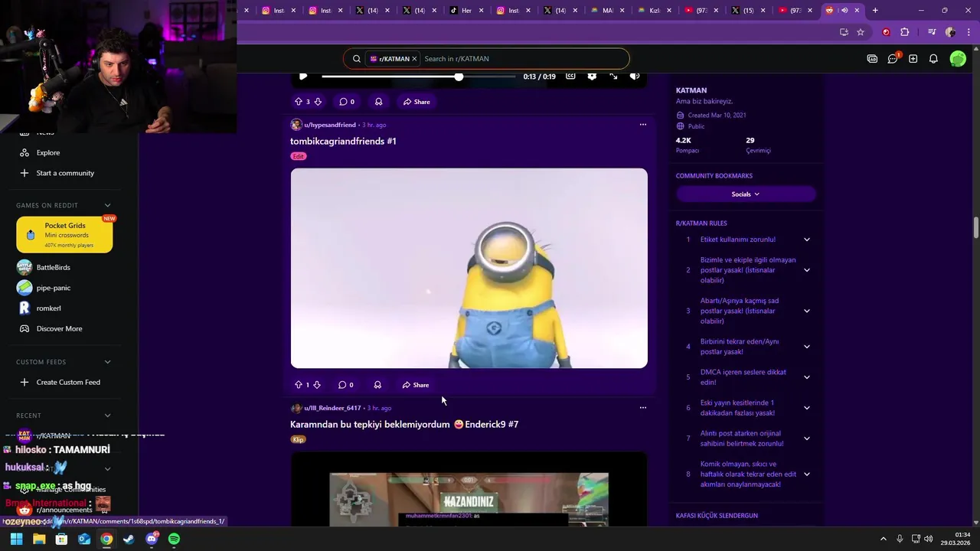Bookmark this page with the star icon
The width and height of the screenshot is (980, 551).
(x=861, y=32)
